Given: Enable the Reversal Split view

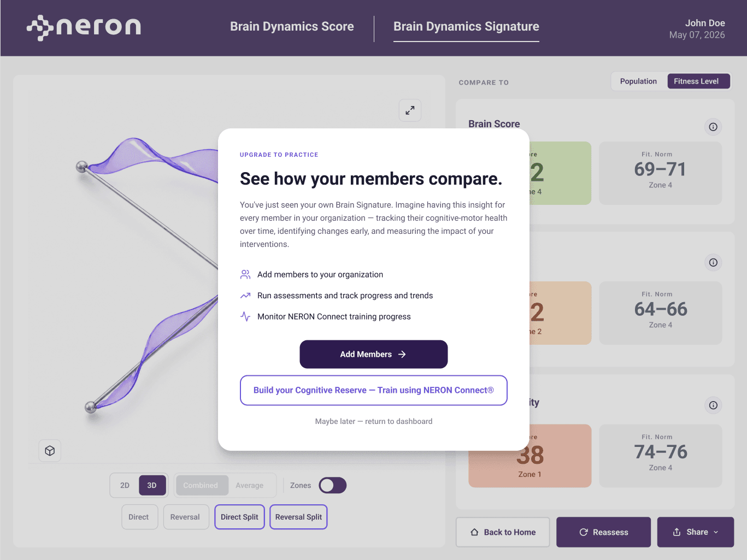Looking at the screenshot, I should pos(298,517).
